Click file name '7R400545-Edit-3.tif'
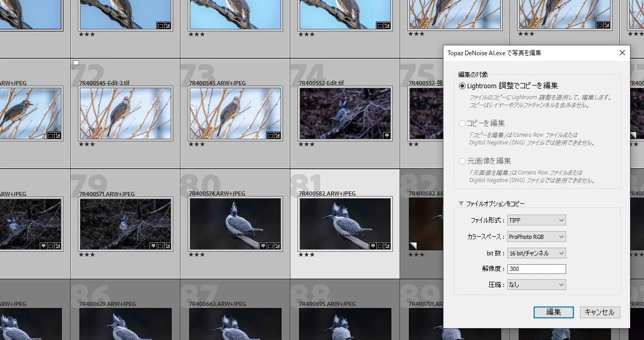 tap(103, 83)
